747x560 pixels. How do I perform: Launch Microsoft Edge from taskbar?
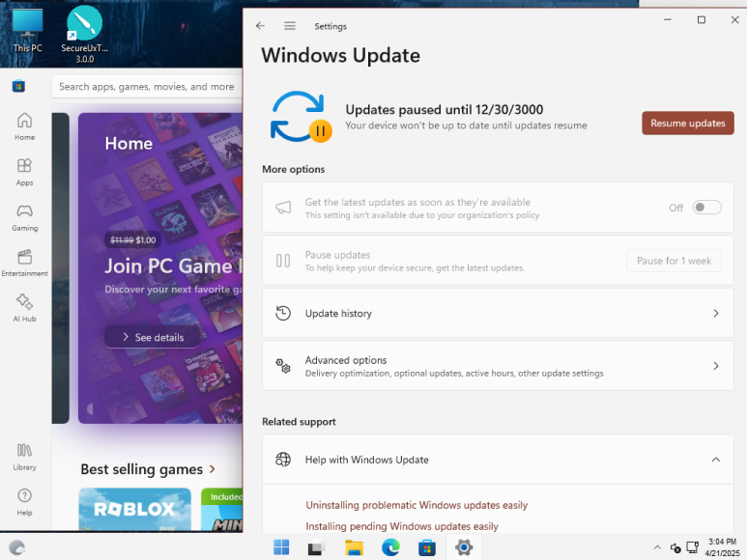(390, 547)
